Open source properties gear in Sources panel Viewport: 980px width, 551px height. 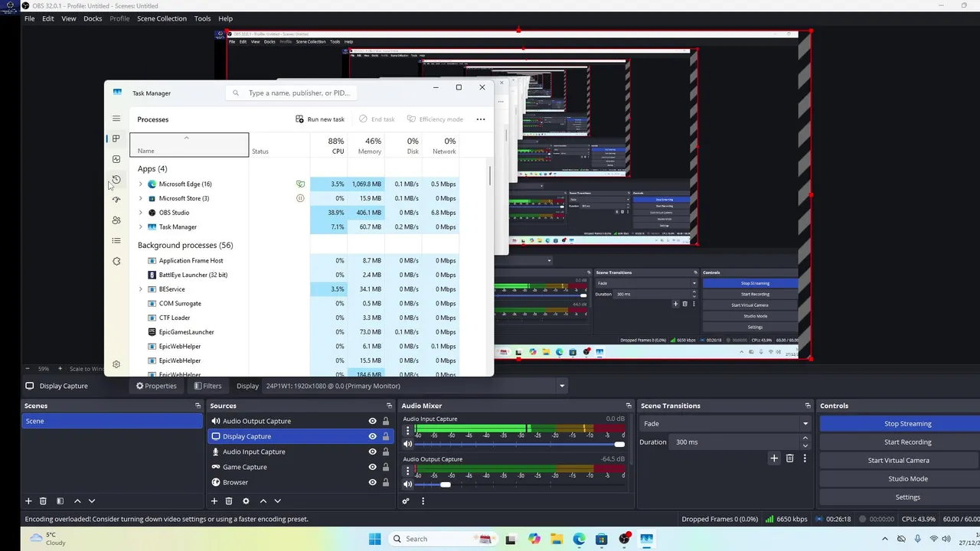pos(246,501)
